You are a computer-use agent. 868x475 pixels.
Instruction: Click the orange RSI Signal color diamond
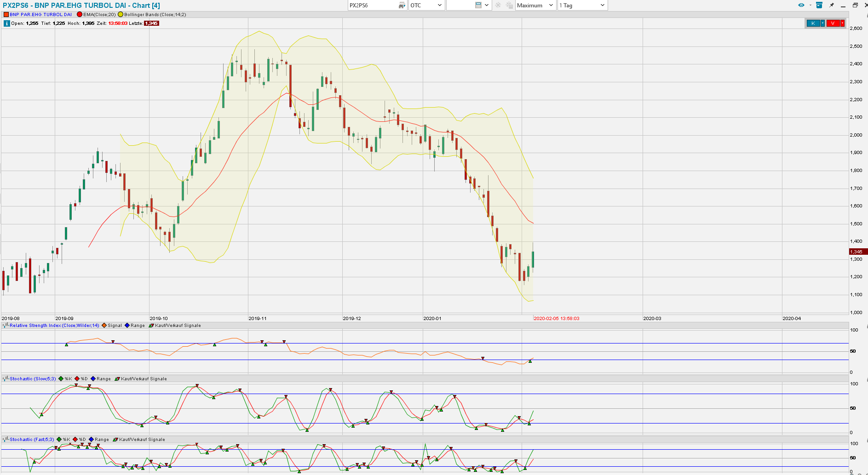(x=104, y=326)
